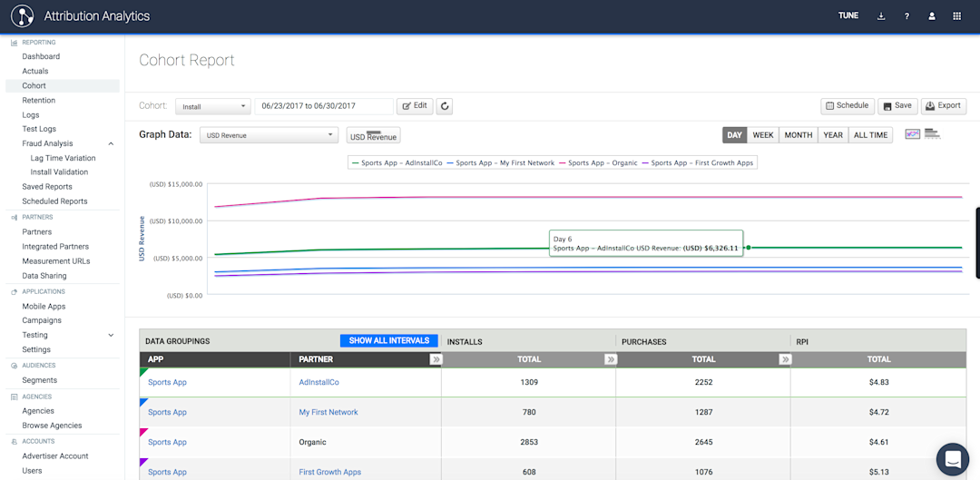Click the Schedule button

pyautogui.click(x=847, y=105)
